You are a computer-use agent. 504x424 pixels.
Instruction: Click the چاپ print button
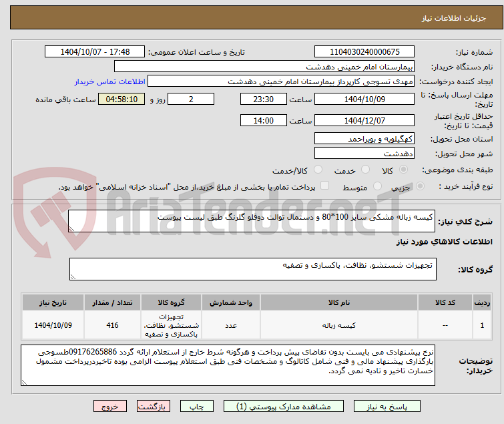[x=197, y=407]
